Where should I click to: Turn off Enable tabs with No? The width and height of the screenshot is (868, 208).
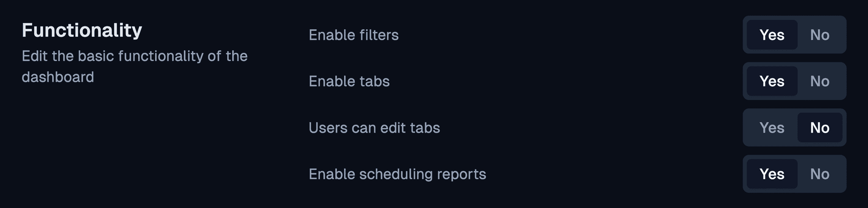820,81
